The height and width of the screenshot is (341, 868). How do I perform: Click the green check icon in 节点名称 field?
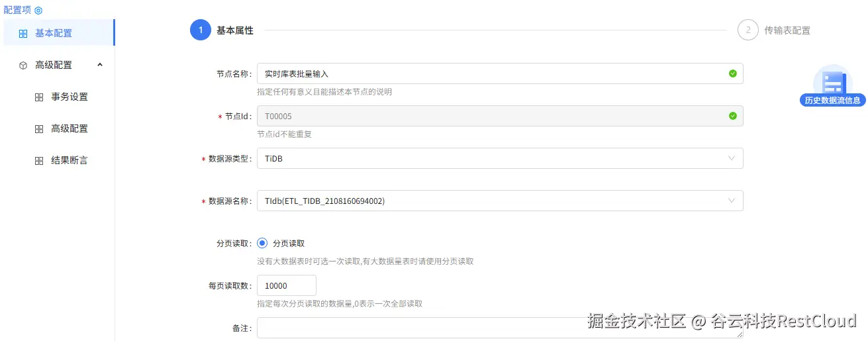point(733,73)
